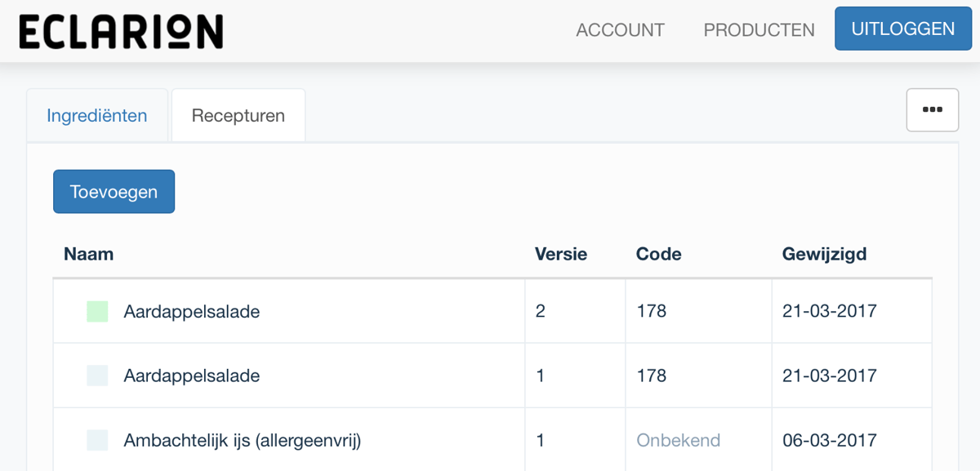Click status square beside Ambachtelijk ijs
Viewport: 980px width, 471px height.
(x=97, y=440)
